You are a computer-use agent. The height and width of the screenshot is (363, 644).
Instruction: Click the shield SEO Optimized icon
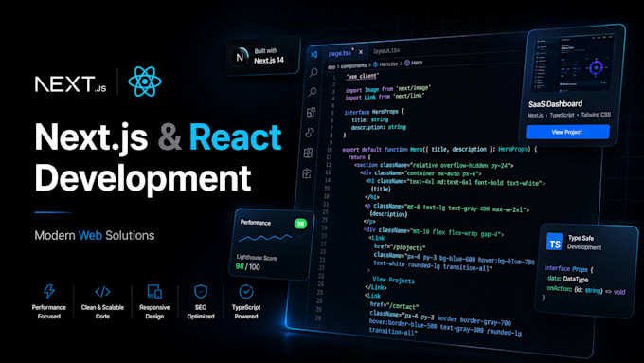click(201, 292)
